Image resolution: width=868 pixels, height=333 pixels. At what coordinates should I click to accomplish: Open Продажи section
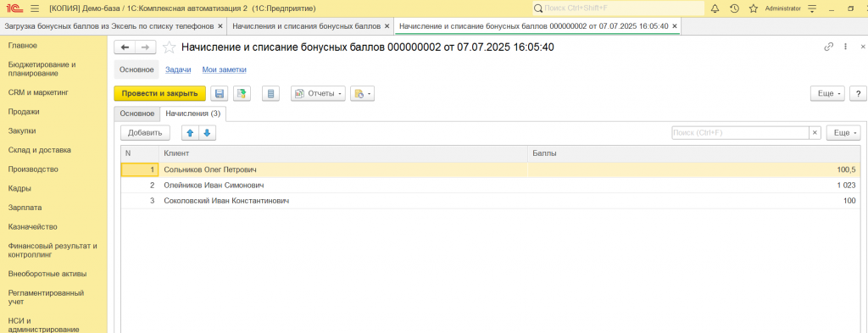pos(24,112)
